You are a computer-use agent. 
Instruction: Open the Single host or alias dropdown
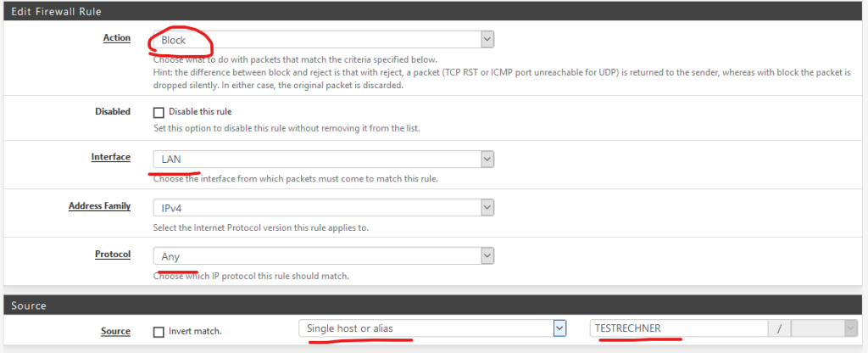click(432, 328)
